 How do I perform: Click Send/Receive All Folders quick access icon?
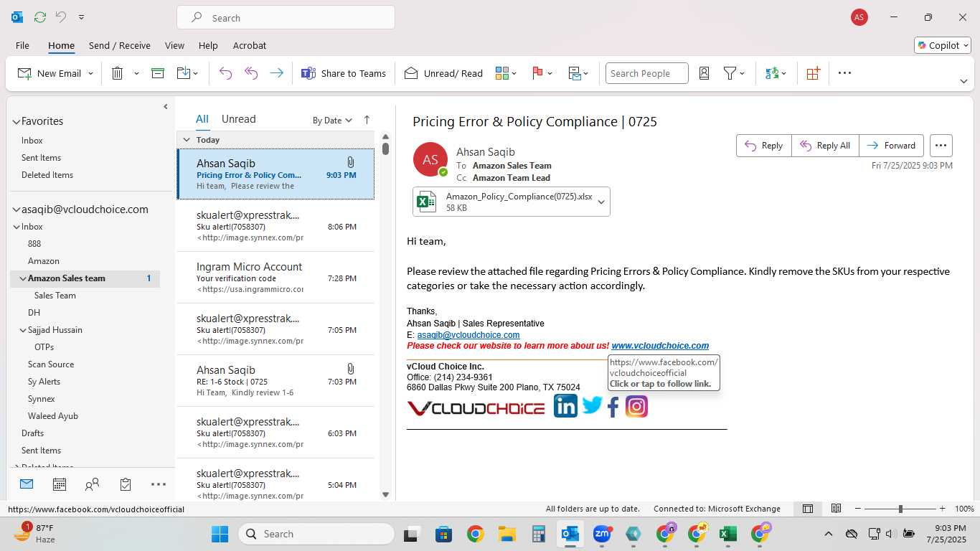tap(40, 17)
